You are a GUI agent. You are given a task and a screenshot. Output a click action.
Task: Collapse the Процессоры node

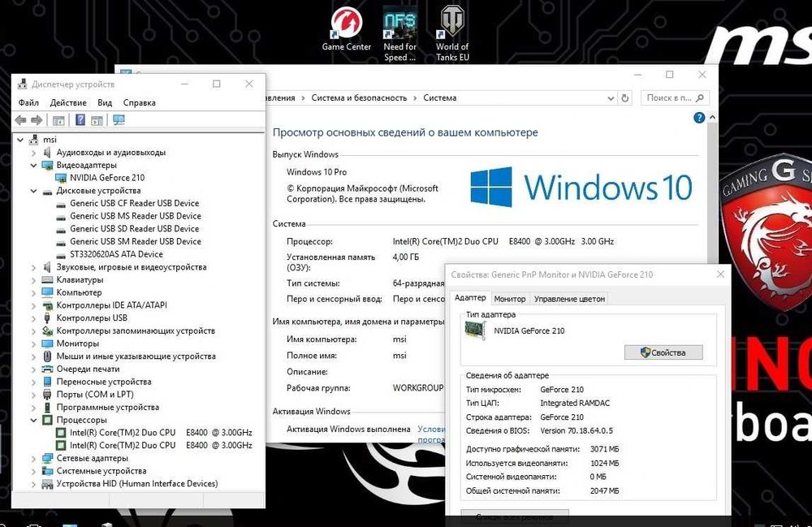point(33,420)
